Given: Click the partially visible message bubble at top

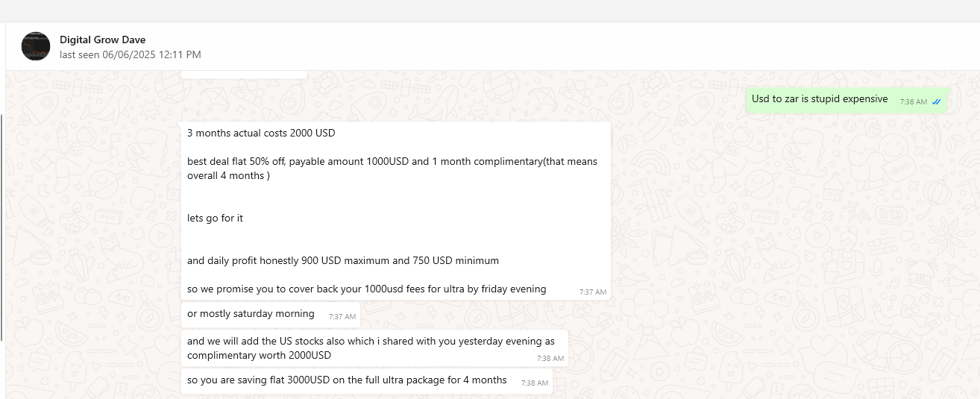Looking at the screenshot, I should (244, 75).
